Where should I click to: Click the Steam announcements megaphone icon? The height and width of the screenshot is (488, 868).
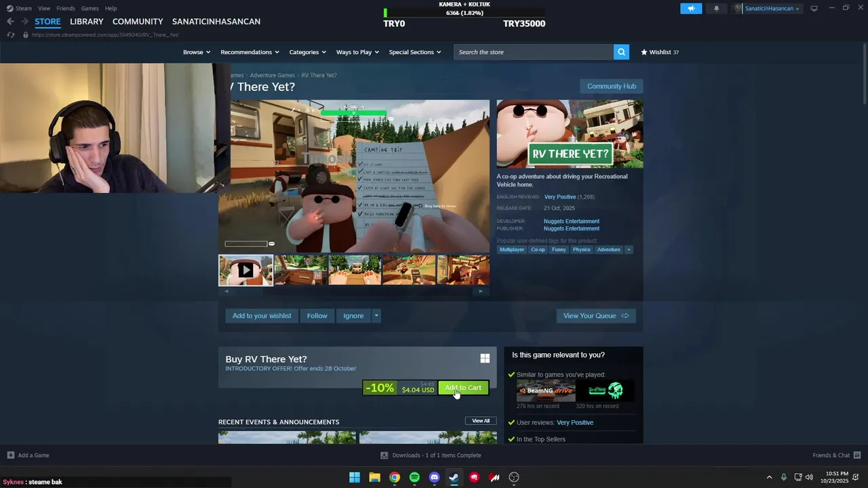[x=691, y=8]
